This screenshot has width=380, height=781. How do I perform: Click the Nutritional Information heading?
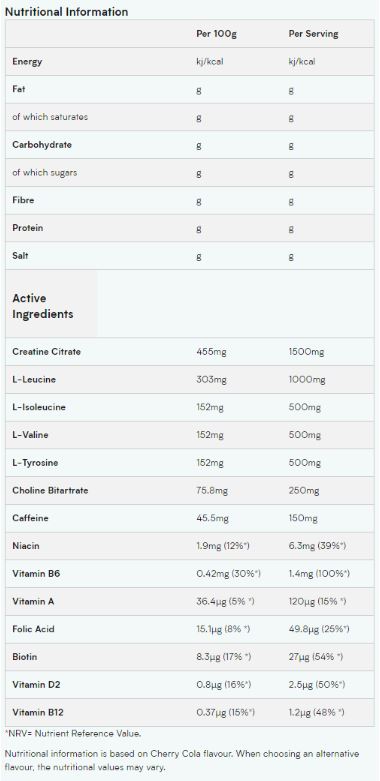(66, 11)
